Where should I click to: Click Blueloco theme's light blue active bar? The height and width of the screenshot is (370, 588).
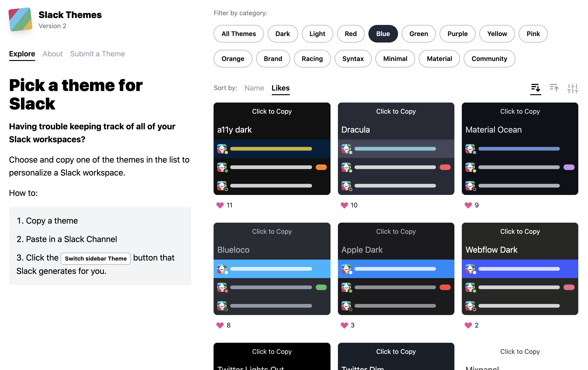point(272,269)
